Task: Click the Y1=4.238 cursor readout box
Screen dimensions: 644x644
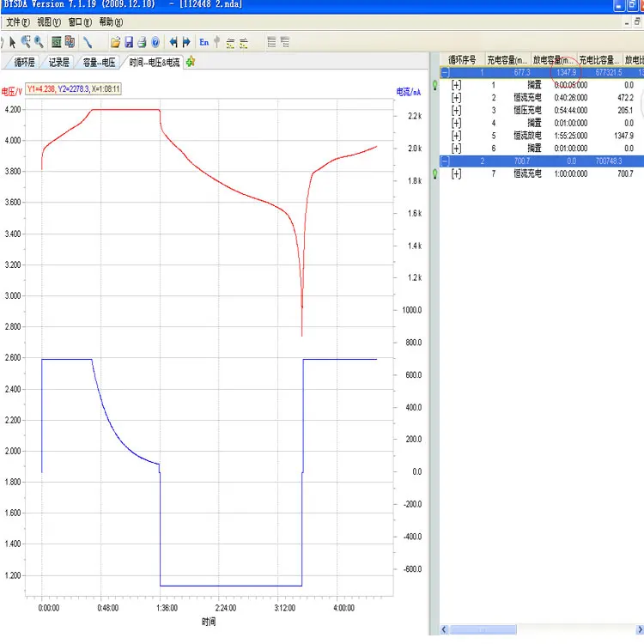Action: pyautogui.click(x=74, y=89)
